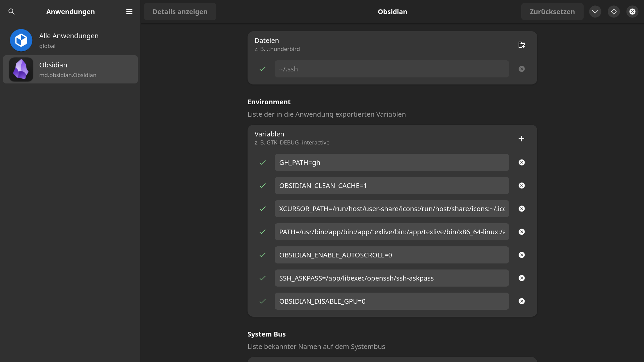Toggle checkmark beside OBSIDIAN_ENABLE_AUTOSCROLL=0
Viewport: 644px width, 362px height.
(263, 255)
